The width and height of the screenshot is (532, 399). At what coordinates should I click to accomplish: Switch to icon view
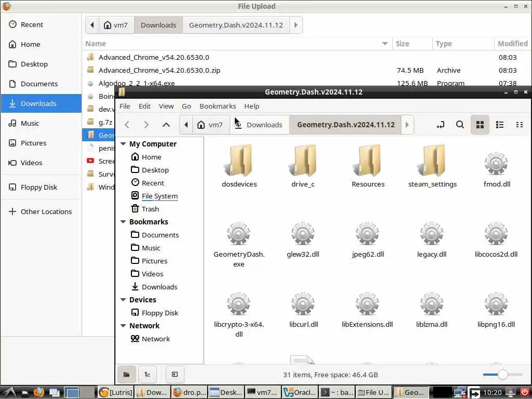point(480,125)
